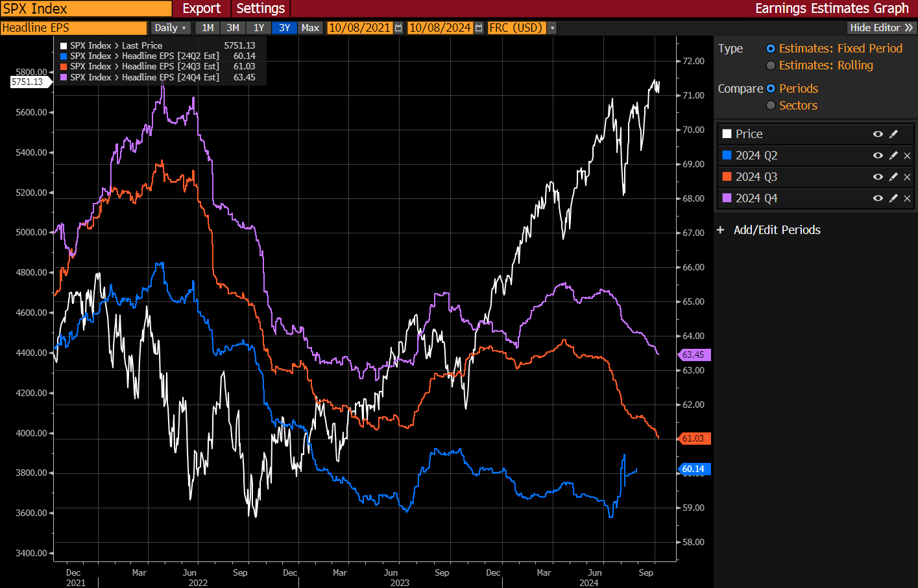918x588 pixels.
Task: Click the purple 2024 Q4 color swatch
Action: tap(728, 198)
